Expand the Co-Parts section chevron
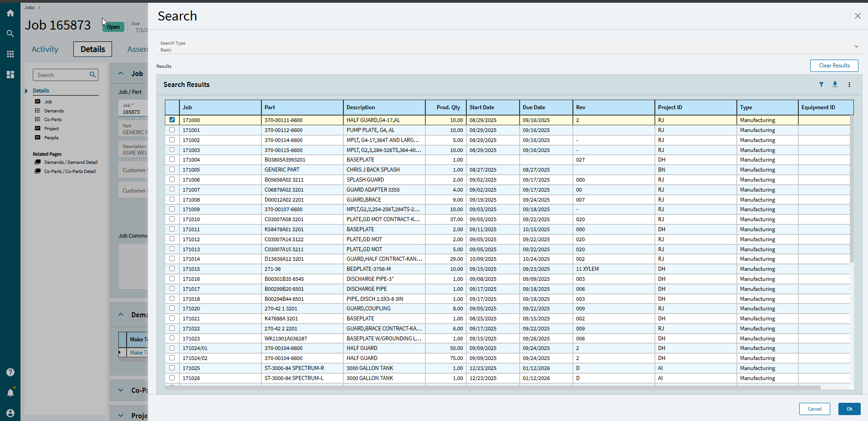Image resolution: width=868 pixels, height=421 pixels. [121, 390]
